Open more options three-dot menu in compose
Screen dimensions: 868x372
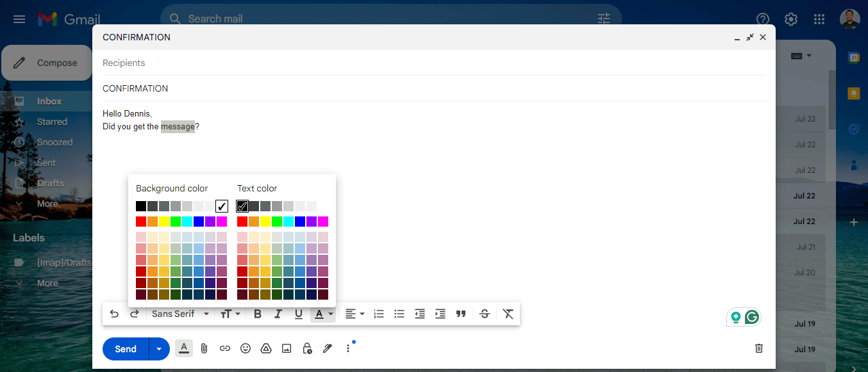(x=348, y=348)
